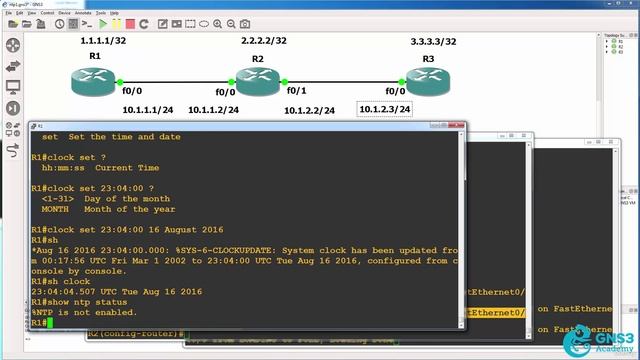Open the Annotate menu

pyautogui.click(x=83, y=13)
